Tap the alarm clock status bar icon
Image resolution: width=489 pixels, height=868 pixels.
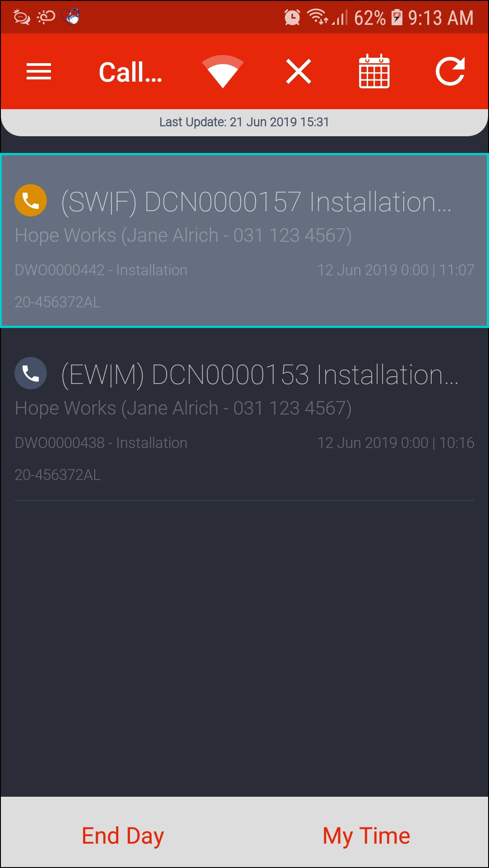292,18
